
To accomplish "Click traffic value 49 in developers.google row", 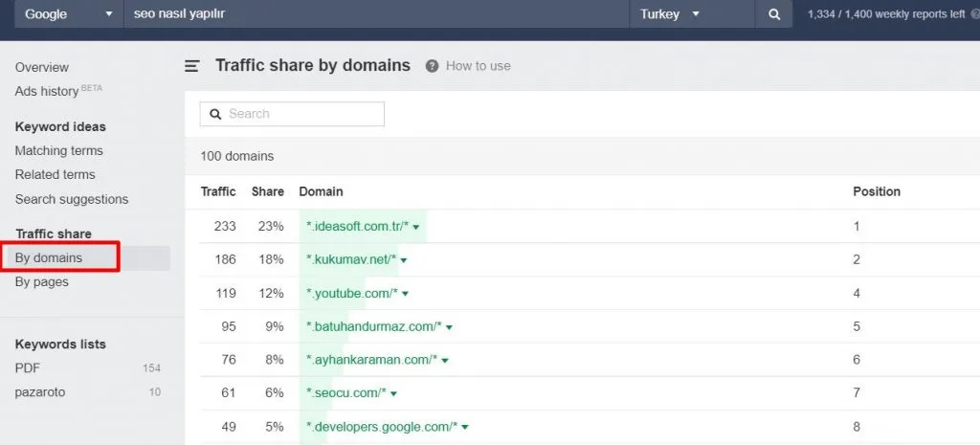I will click(x=229, y=427).
